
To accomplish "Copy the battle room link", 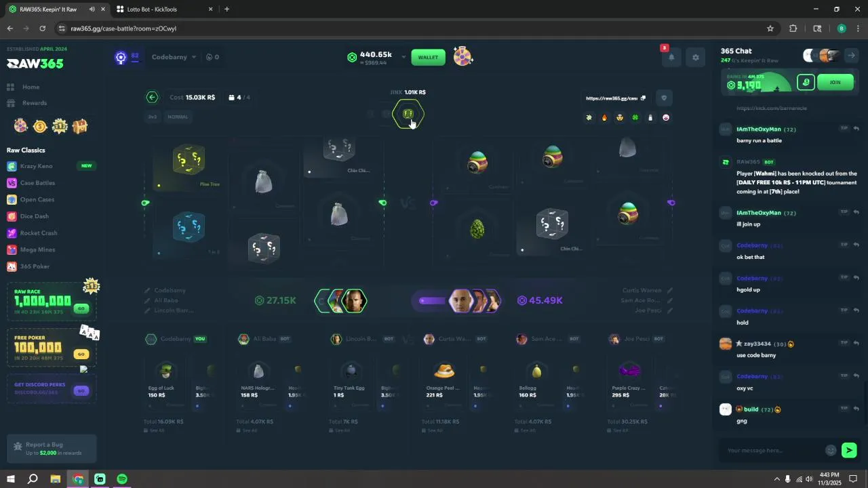I will pos(643,98).
